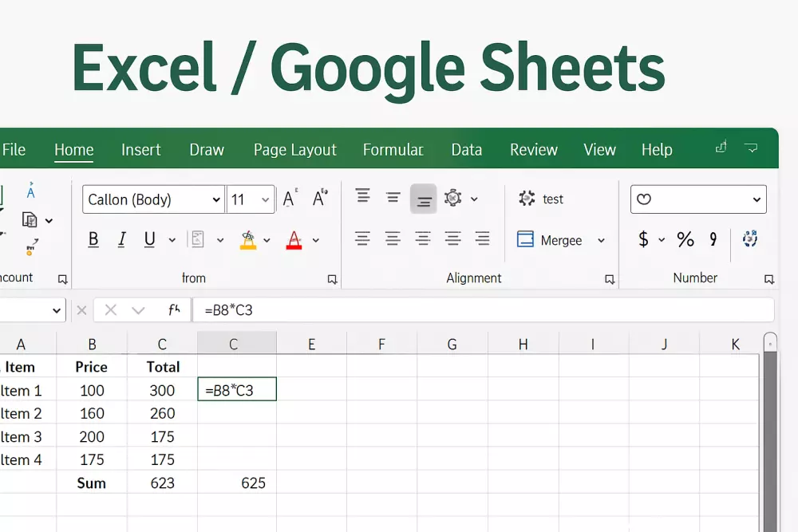Click the copy icon in the clipboard group
Screen dimensions: 798x532
point(30,219)
